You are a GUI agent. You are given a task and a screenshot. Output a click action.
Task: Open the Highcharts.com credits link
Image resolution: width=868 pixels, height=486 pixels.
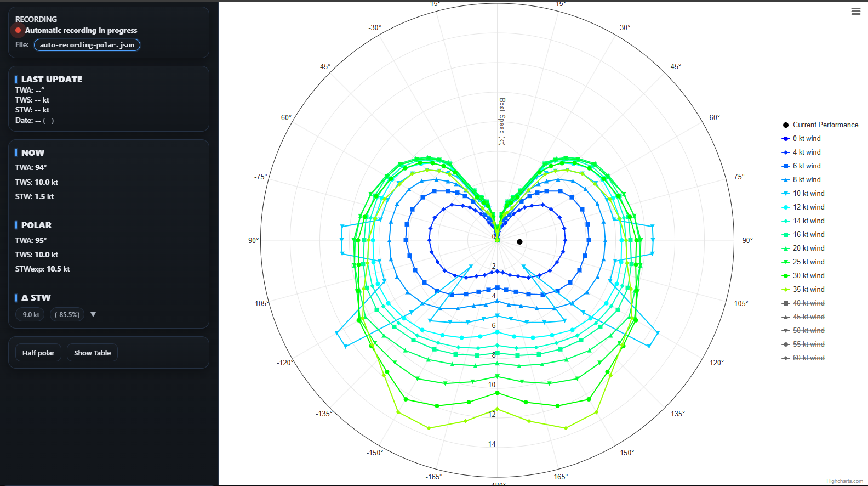[x=844, y=481]
